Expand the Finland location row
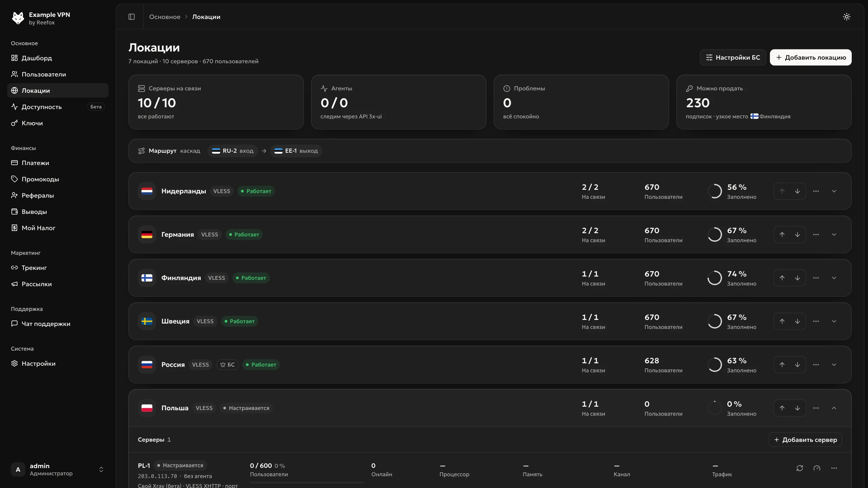The width and height of the screenshot is (868, 488). coord(834,278)
